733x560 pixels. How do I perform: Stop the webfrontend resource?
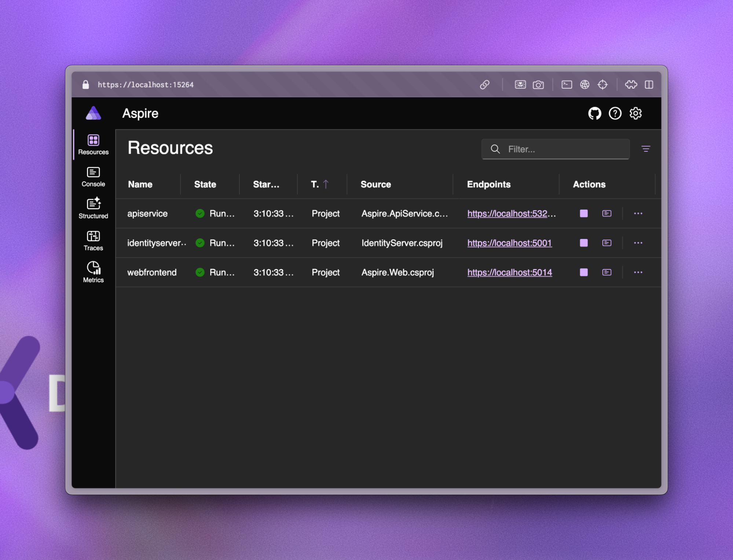click(x=583, y=272)
